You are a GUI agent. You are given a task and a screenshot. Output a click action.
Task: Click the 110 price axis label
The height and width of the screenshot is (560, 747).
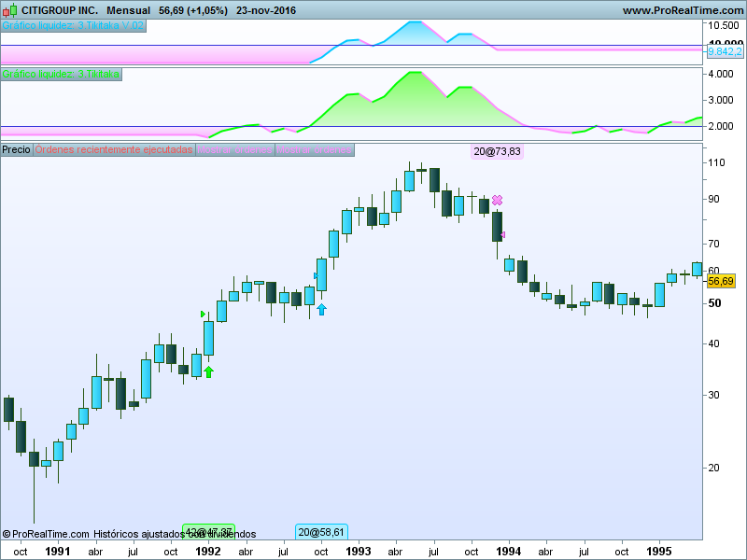pyautogui.click(x=716, y=162)
